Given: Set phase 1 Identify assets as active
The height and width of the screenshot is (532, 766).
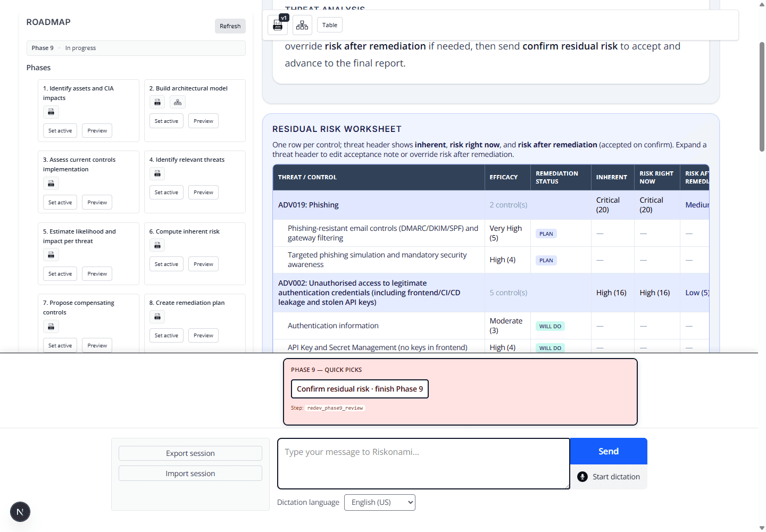Looking at the screenshot, I should pyautogui.click(x=60, y=131).
